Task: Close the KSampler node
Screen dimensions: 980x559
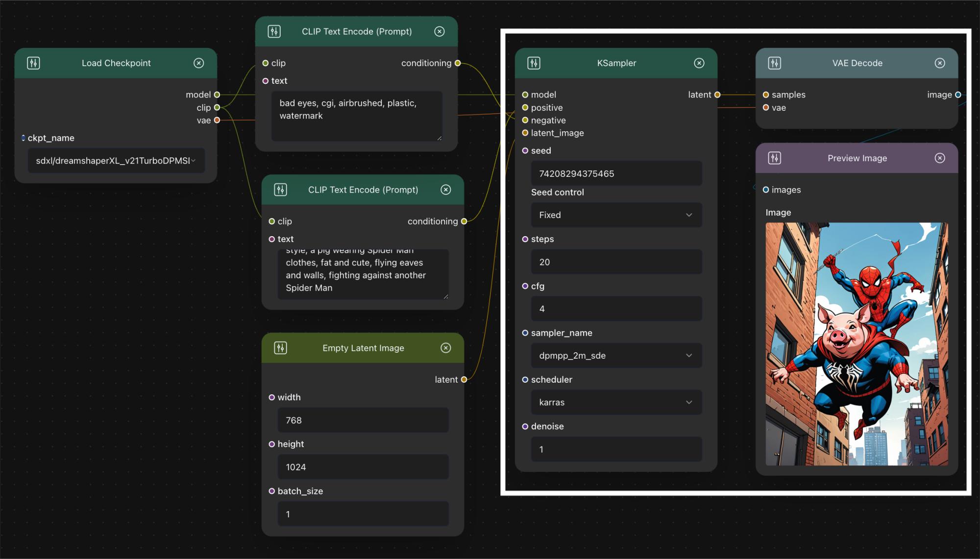Action: (699, 63)
